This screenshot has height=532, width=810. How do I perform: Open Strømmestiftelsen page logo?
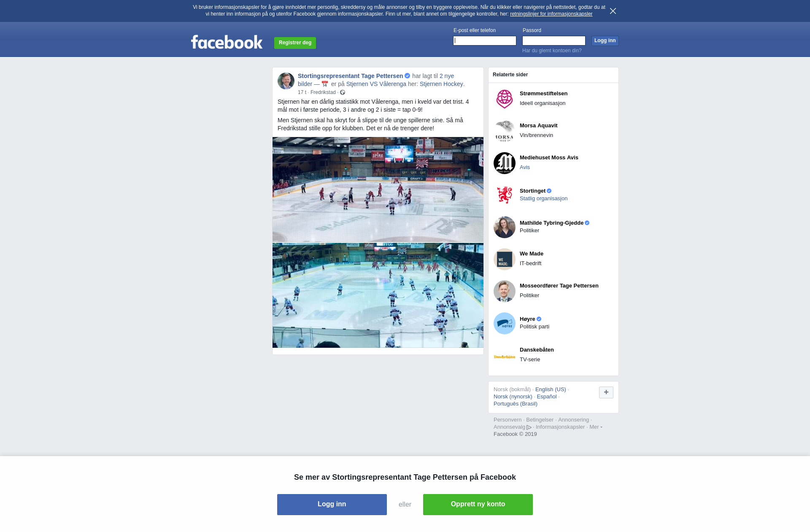point(505,99)
